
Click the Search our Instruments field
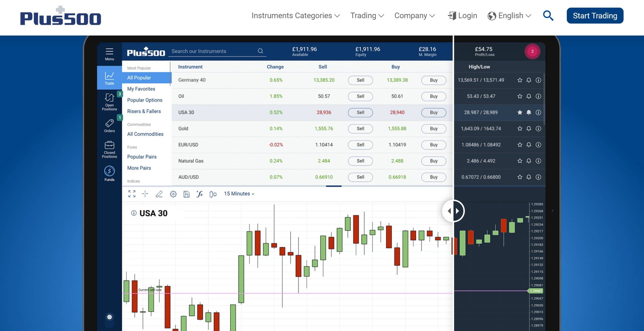coord(217,51)
